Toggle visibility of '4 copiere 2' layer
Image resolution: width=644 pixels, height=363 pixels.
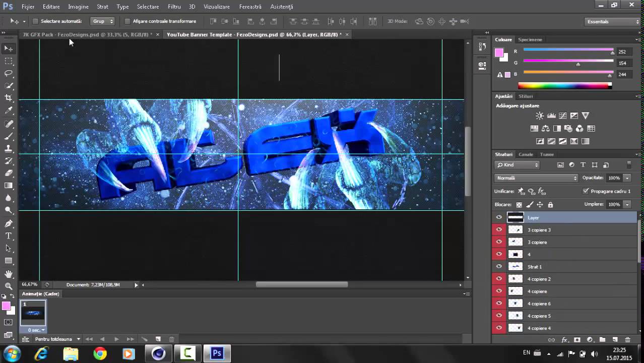499,279
